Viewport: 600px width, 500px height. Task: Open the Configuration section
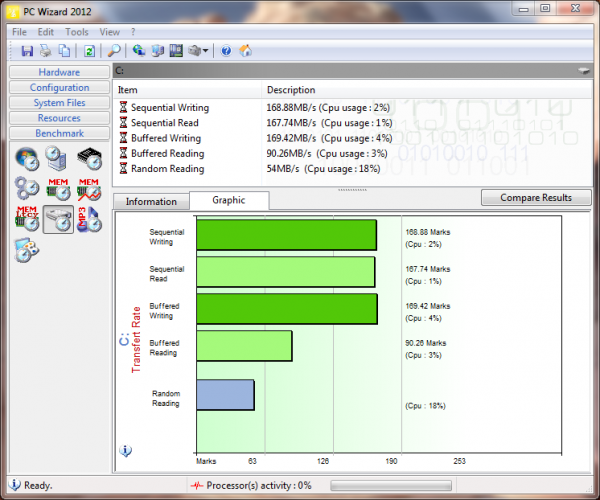pyautogui.click(x=59, y=87)
